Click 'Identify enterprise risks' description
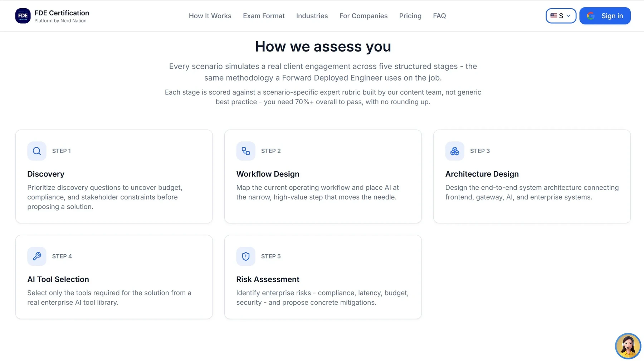This screenshot has width=644, height=361. pos(322,298)
